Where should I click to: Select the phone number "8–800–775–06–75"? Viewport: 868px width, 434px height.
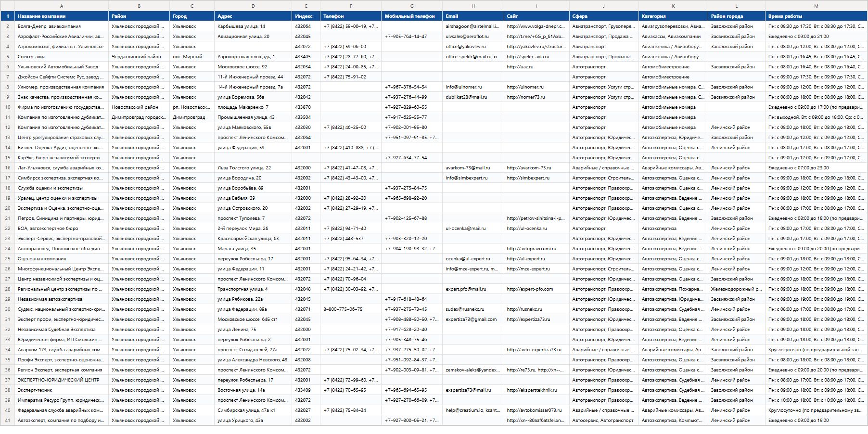(351, 309)
